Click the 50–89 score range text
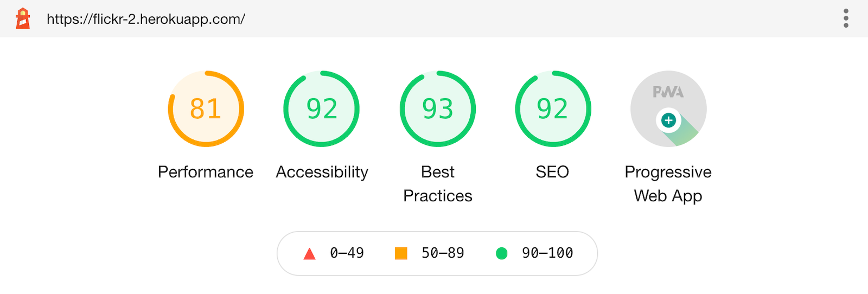 443,253
